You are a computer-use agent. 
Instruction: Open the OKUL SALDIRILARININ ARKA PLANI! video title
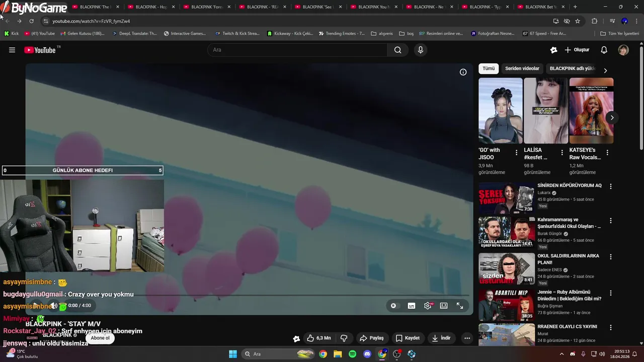568,259
